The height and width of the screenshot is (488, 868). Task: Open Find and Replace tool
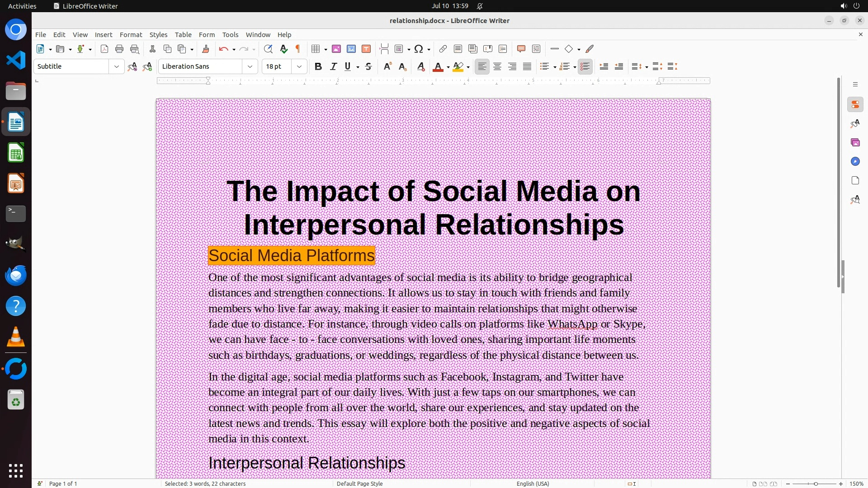268,49
